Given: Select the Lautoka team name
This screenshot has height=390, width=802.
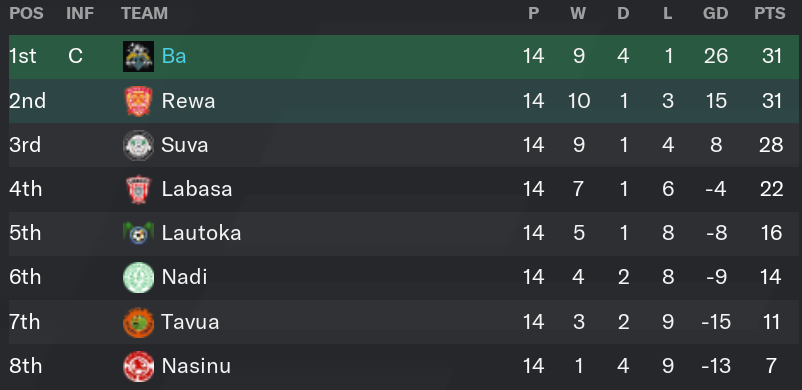Looking at the screenshot, I should coord(201,233).
